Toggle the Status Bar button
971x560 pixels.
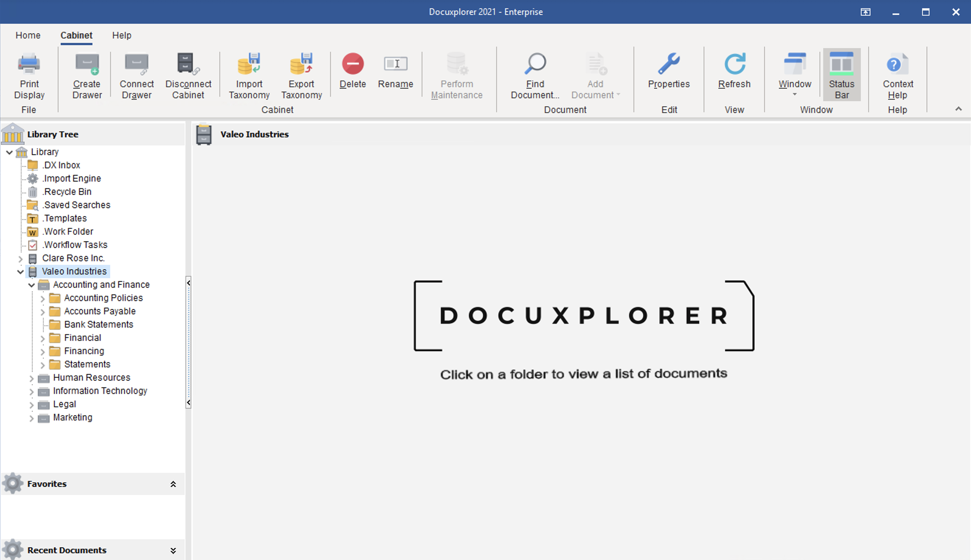coord(842,75)
